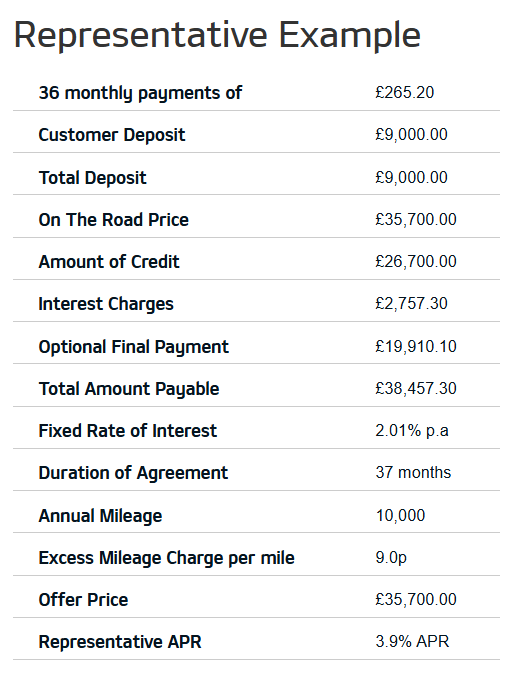
Task: Click the £35,700.00 On The Road value
Action: coord(416,219)
